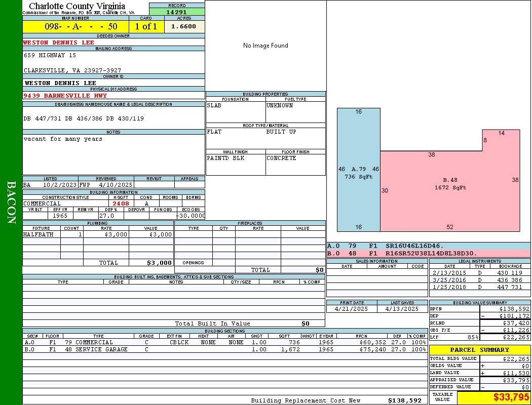Click physical address 9439 Barnesville Hwy

[65, 95]
